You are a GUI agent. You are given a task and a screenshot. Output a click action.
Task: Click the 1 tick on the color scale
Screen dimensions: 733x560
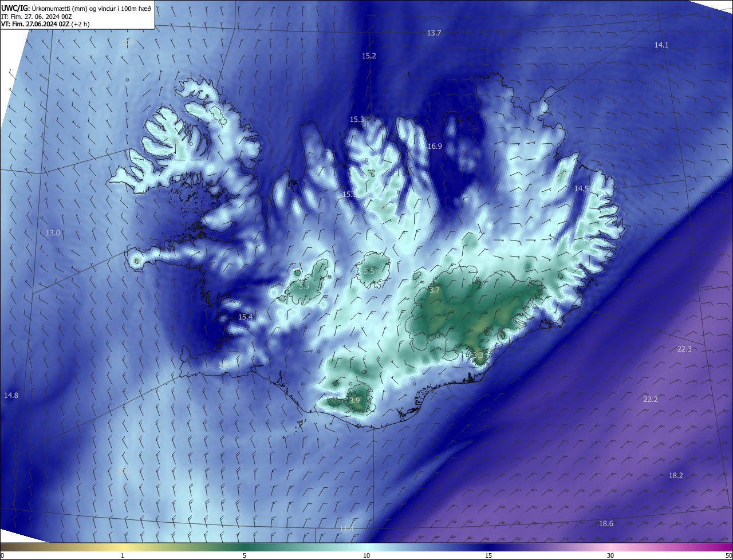pos(123,555)
